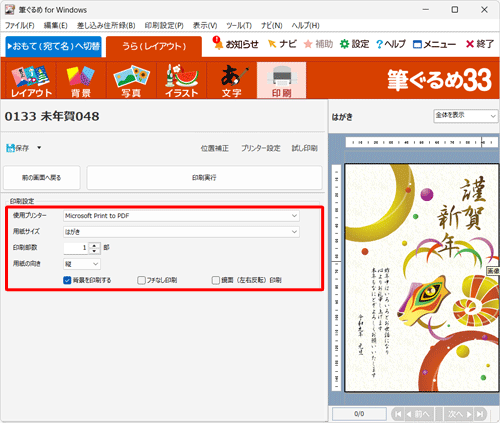Open the 設定 gear icon
500x423 pixels.
354,44
